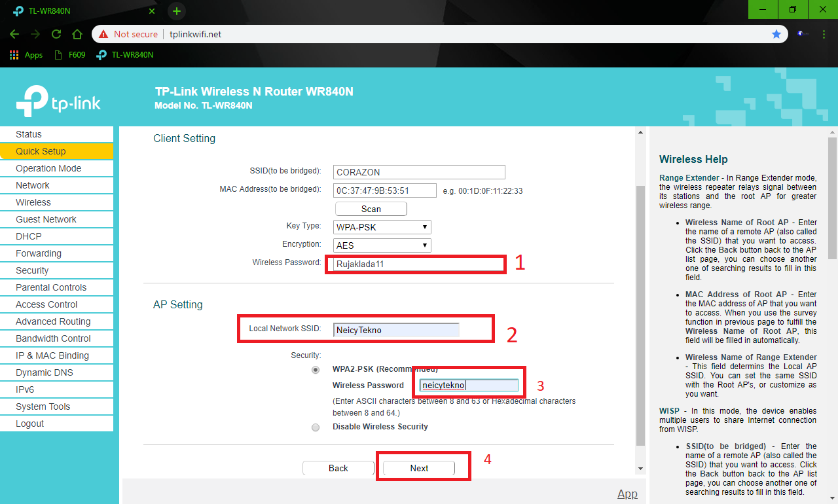Click the MAC Address(to be bridged) field
The height and width of the screenshot is (504, 838).
pos(384,190)
